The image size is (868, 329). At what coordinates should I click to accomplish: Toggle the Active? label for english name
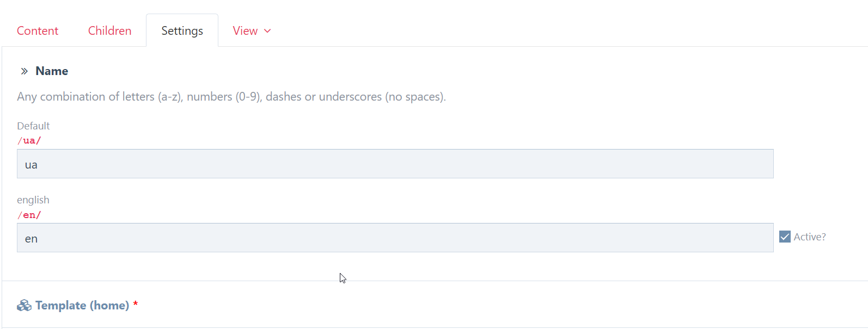tap(810, 237)
